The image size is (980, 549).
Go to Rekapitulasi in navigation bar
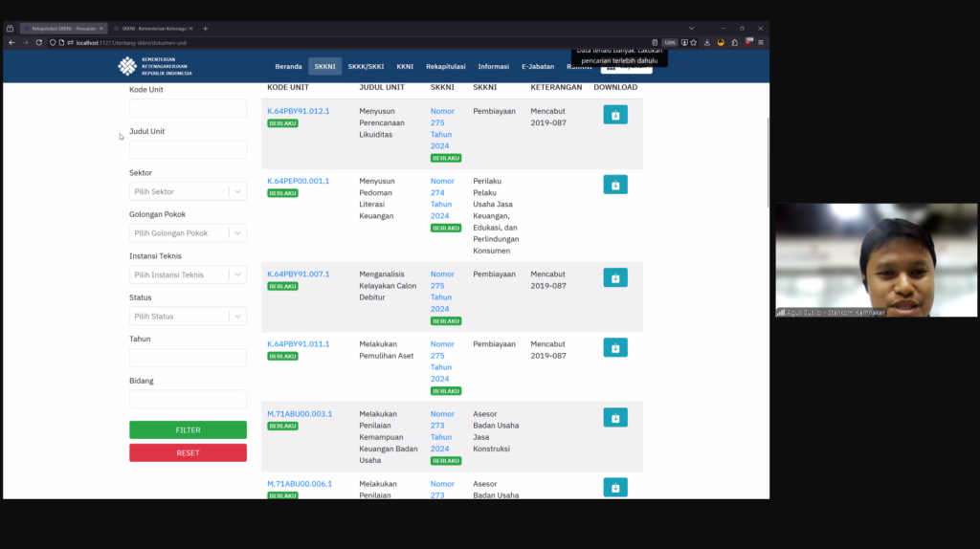(x=445, y=66)
